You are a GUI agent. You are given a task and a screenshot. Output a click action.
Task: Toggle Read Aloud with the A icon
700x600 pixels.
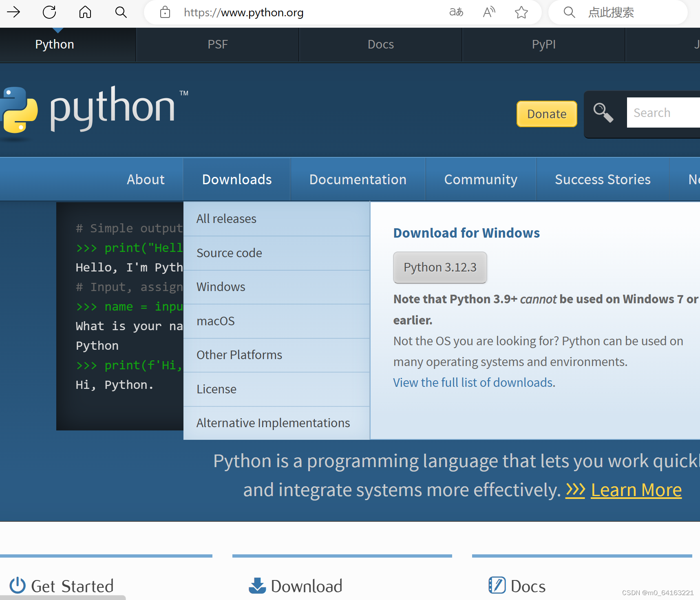click(x=489, y=12)
